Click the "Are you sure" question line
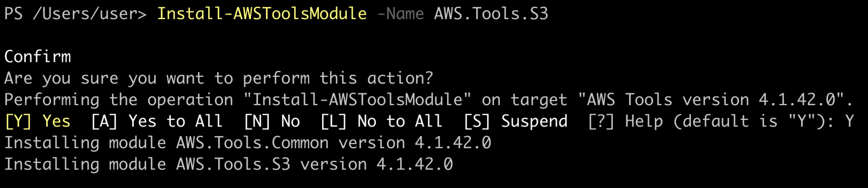 pos(219,79)
